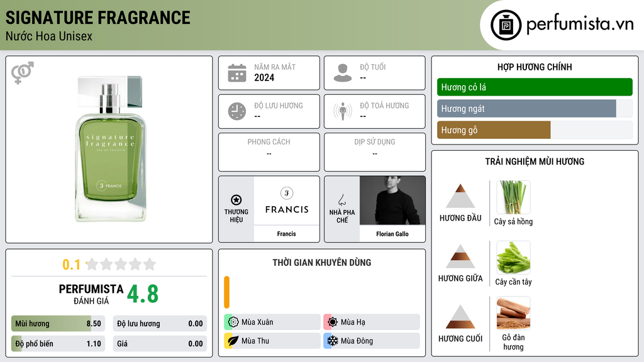
Task: Click the THỜI GIAN KHUYÊN DÙNG heading
Action: (x=321, y=263)
